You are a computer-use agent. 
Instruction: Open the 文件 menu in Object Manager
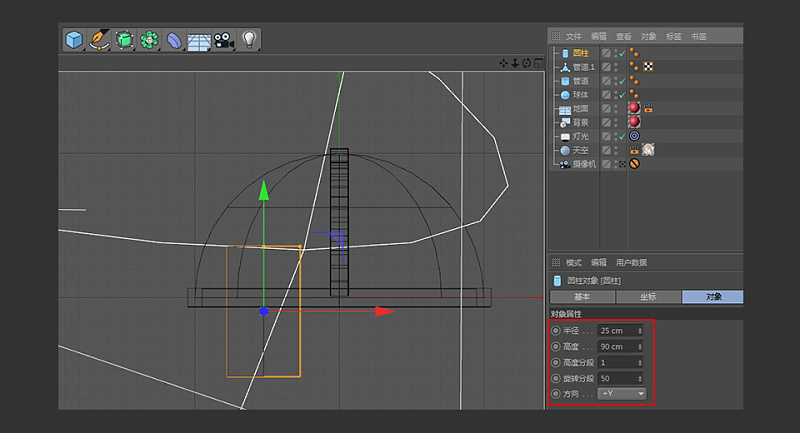click(x=573, y=36)
